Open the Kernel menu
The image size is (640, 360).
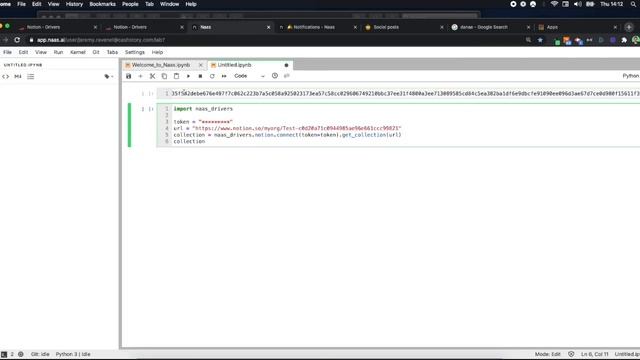pos(78,52)
